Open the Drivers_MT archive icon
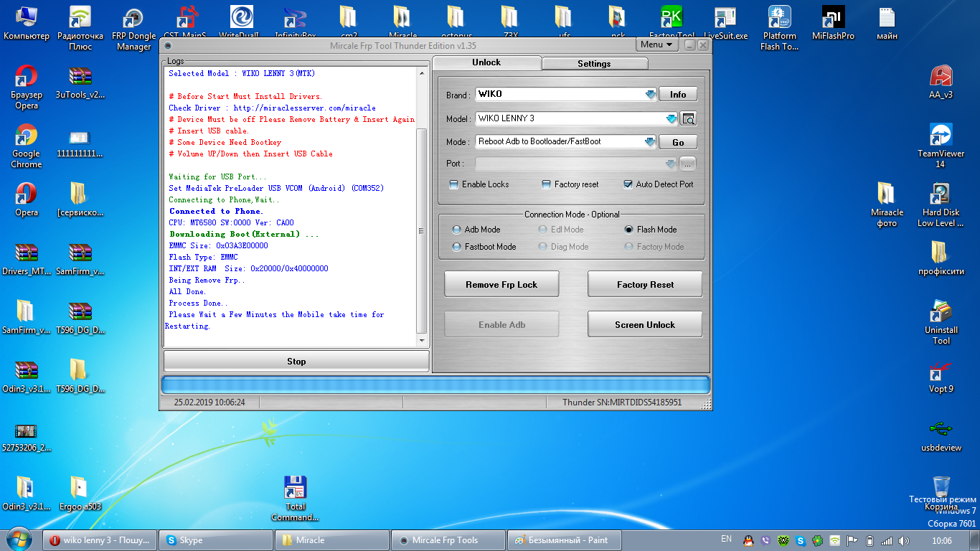Image resolution: width=980 pixels, height=551 pixels. (27, 258)
